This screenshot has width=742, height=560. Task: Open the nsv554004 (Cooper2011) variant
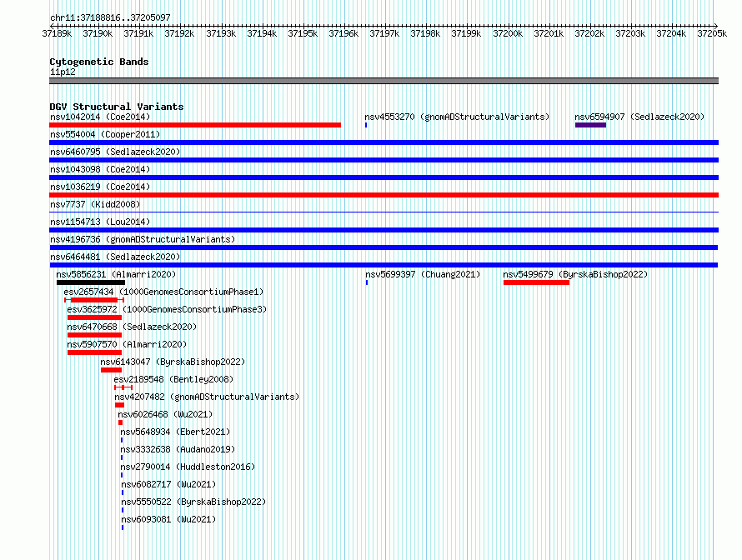pyautogui.click(x=105, y=134)
